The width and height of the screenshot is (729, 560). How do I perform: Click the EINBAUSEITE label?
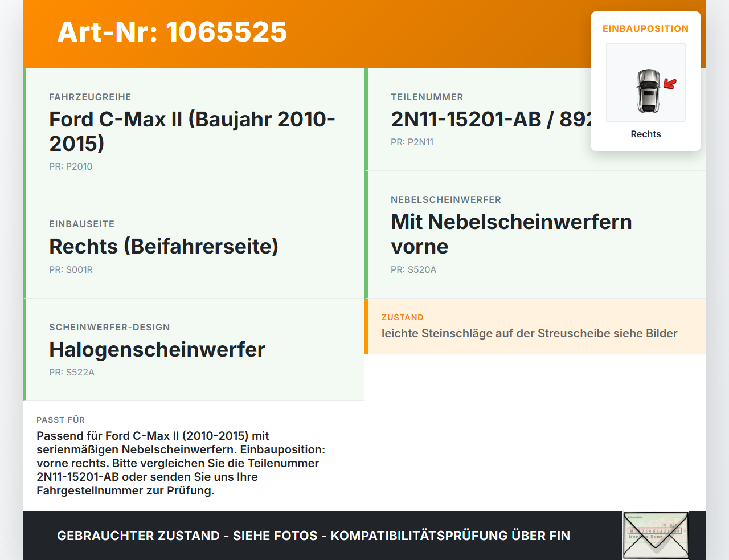[81, 224]
